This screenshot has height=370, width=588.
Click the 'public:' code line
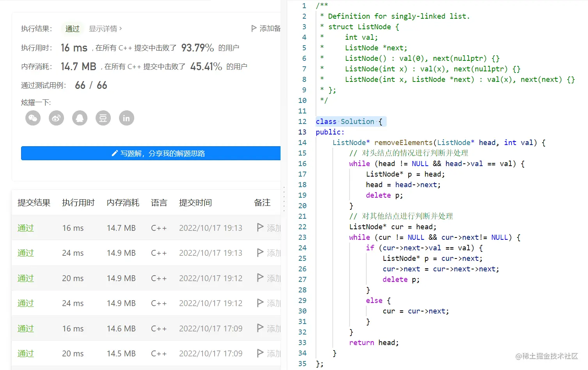[x=330, y=132]
